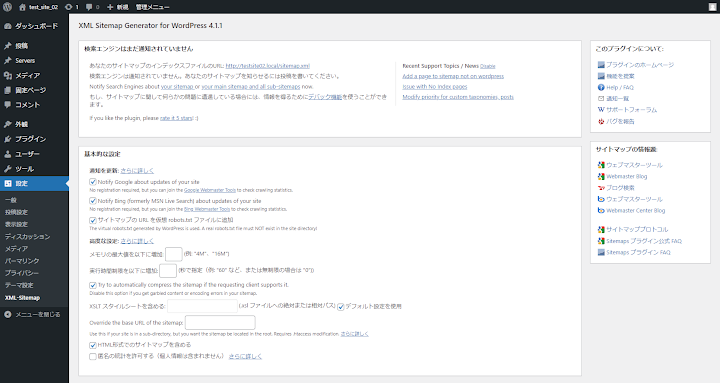This screenshot has width=720, height=383.
Task: Click 'your main sitemap and all sub-sitemaps' link
Action: coord(251,86)
